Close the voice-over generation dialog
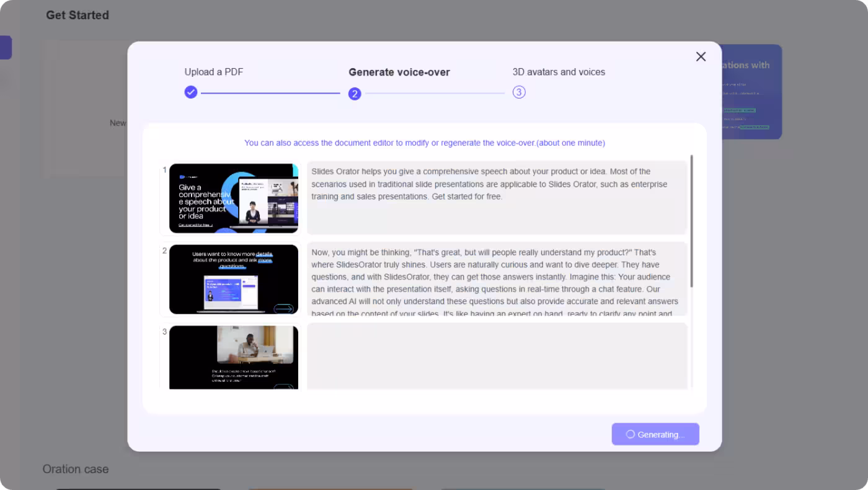The image size is (868, 490). (701, 56)
